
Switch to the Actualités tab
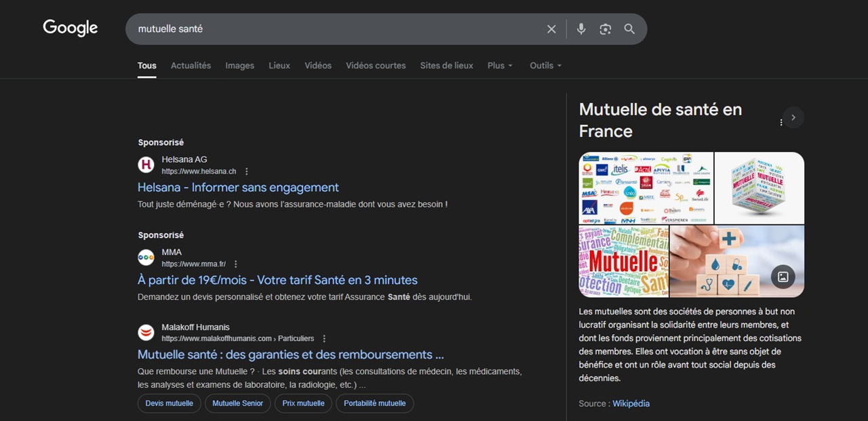(x=191, y=66)
